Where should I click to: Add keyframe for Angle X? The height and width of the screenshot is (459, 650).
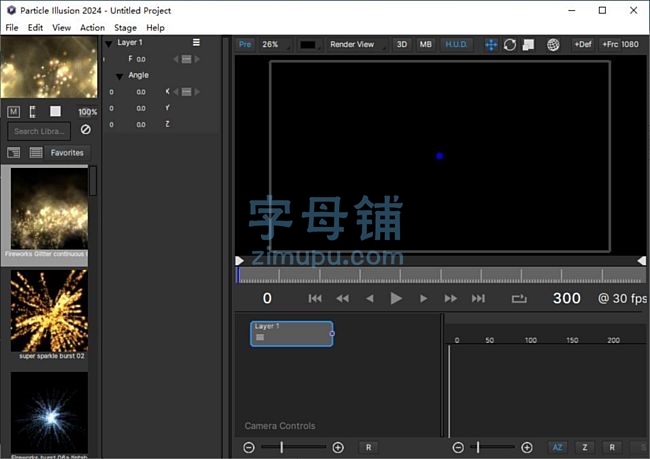pos(187,92)
